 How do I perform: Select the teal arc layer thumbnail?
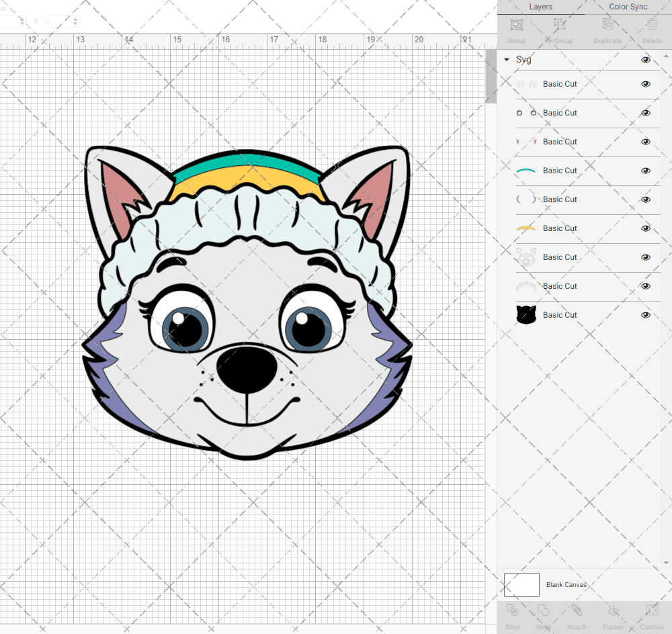pos(526,171)
